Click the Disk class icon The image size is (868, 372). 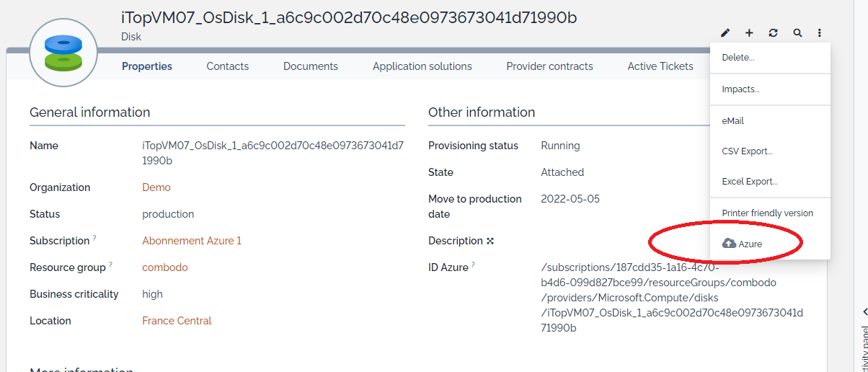(x=63, y=53)
